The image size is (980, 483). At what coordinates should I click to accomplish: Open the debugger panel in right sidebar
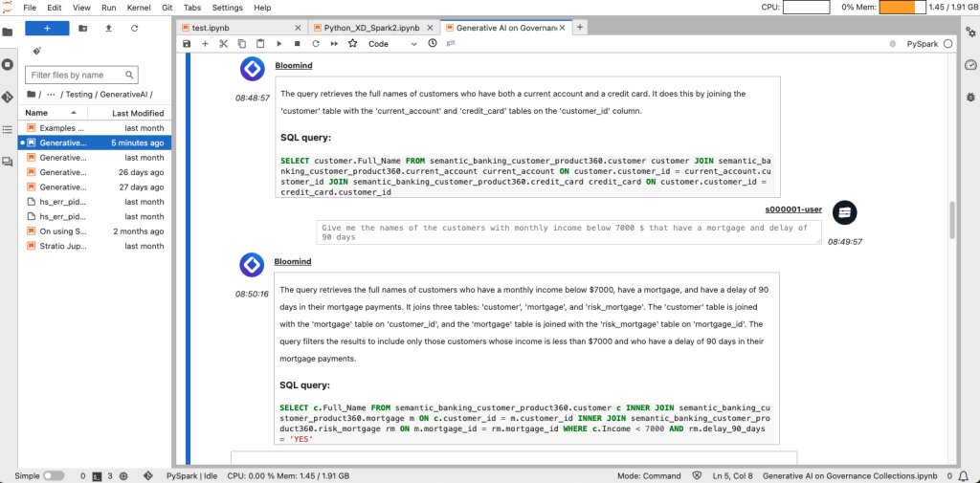coord(970,97)
